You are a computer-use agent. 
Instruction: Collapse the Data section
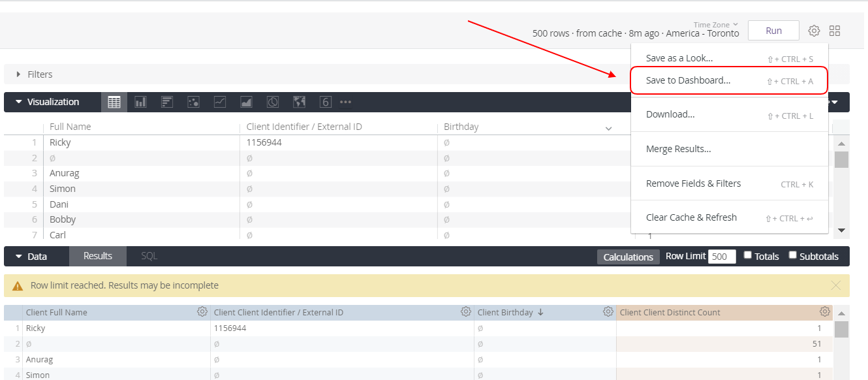(x=19, y=257)
